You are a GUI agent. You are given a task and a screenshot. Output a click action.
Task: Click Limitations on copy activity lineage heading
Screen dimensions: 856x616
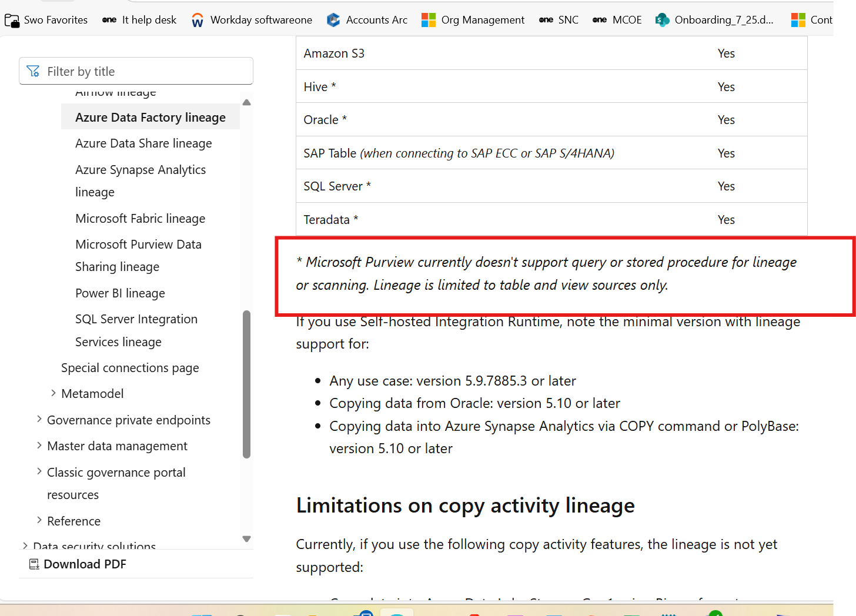(x=465, y=505)
